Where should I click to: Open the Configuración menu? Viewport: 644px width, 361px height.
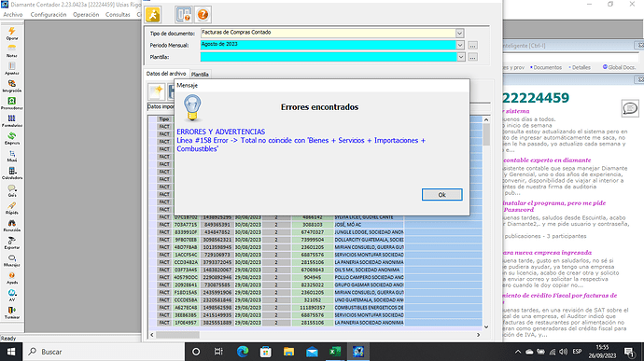(x=48, y=14)
